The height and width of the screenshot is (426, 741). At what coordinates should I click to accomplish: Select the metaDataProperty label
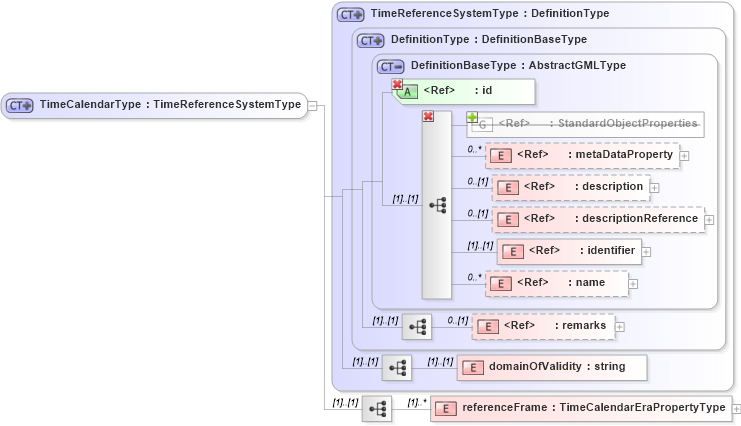[595, 155]
